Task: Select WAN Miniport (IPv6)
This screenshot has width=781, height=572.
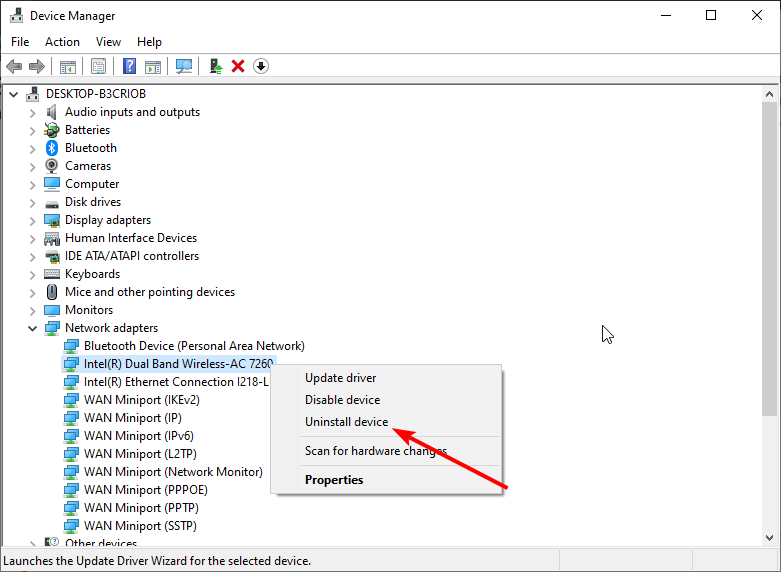Action: (138, 435)
